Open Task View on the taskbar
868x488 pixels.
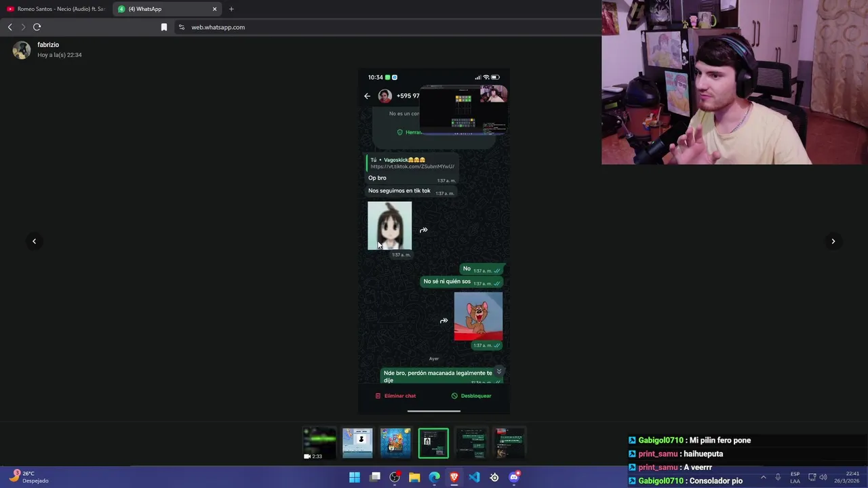coord(375,477)
